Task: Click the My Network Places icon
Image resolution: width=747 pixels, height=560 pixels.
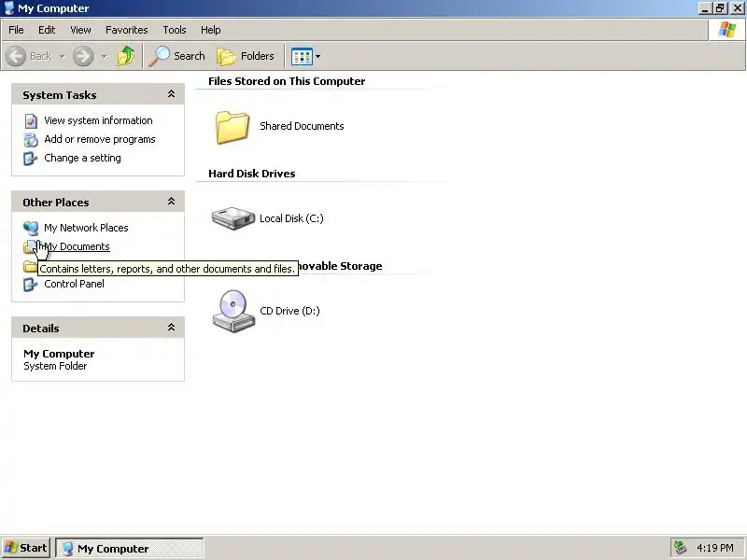Action: point(31,228)
